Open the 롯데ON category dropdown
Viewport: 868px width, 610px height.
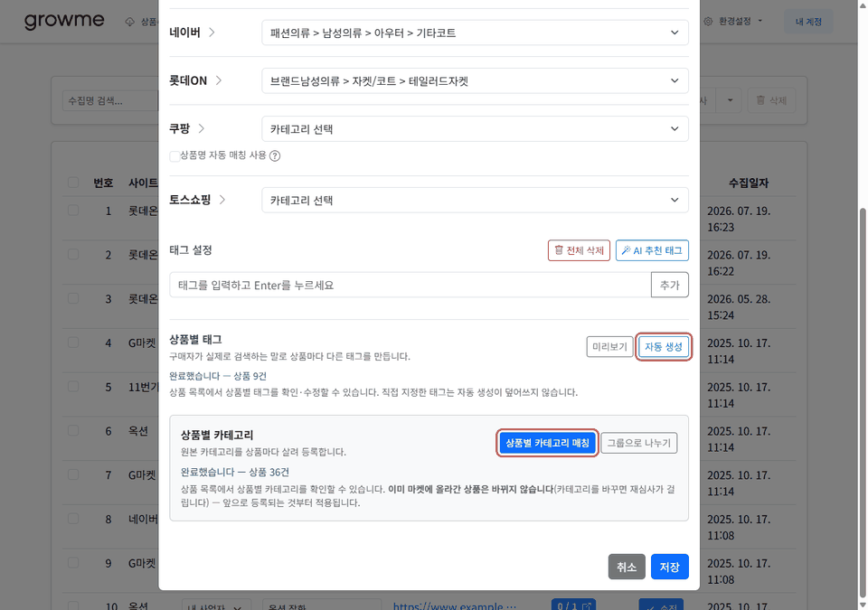point(475,80)
